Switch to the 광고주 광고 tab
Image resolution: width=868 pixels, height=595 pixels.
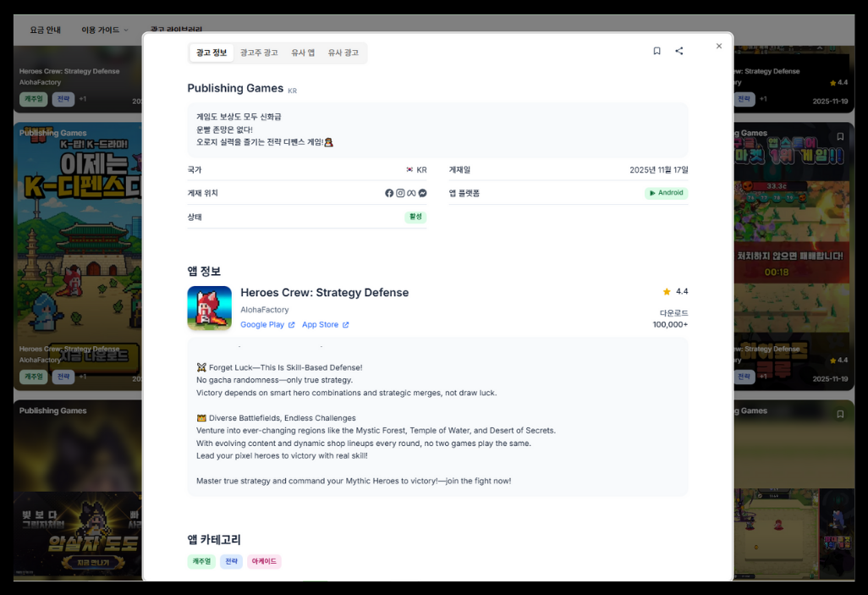(259, 52)
